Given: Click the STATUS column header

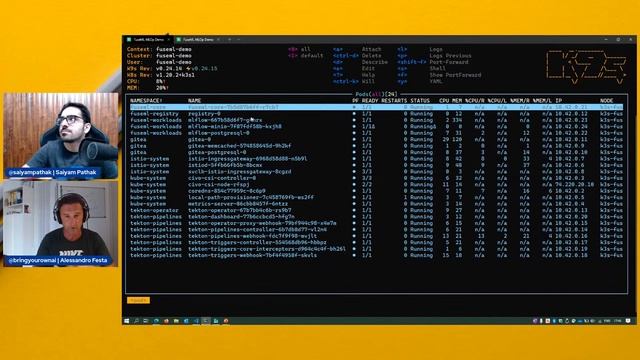Looking at the screenshot, I should click(420, 100).
